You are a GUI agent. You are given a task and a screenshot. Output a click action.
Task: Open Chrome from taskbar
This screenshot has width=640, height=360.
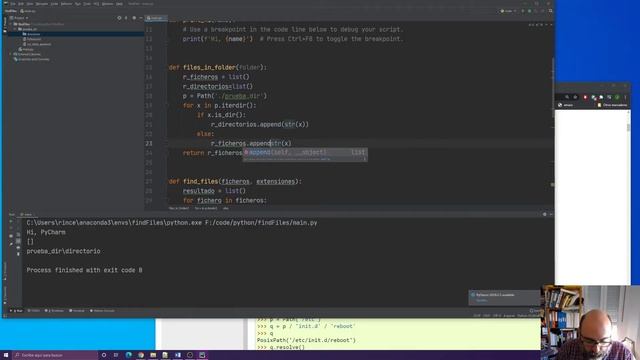coord(141,355)
